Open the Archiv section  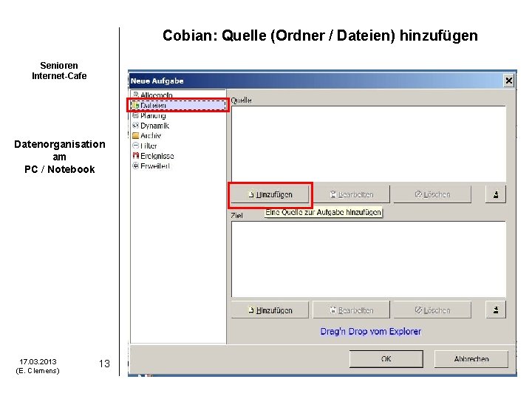pyautogui.click(x=146, y=136)
